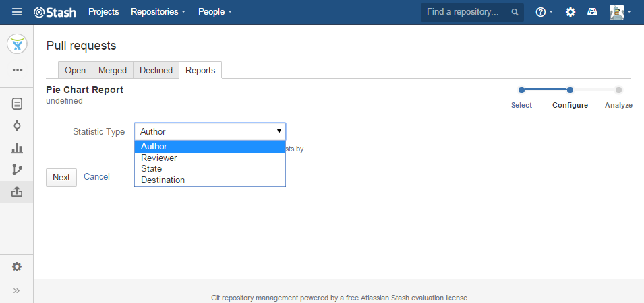
Task: Open repository settings gear in sidebar
Action: click(17, 267)
